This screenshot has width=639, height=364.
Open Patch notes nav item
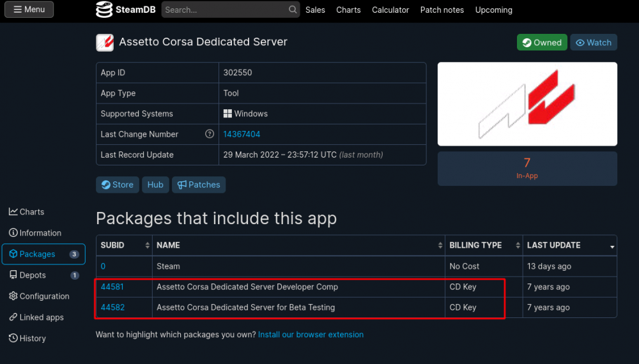(442, 10)
